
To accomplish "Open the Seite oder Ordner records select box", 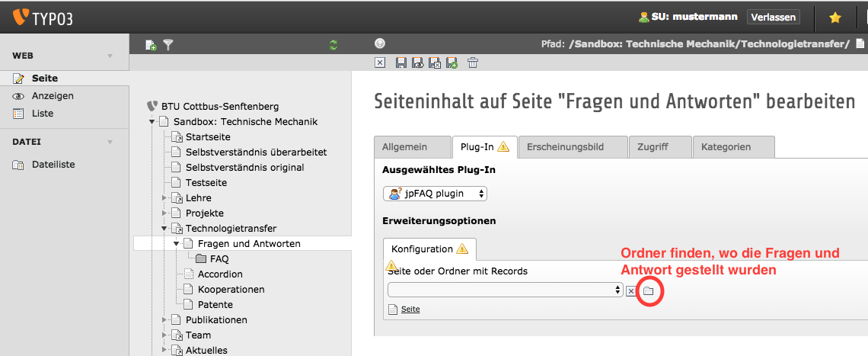I will [506, 290].
